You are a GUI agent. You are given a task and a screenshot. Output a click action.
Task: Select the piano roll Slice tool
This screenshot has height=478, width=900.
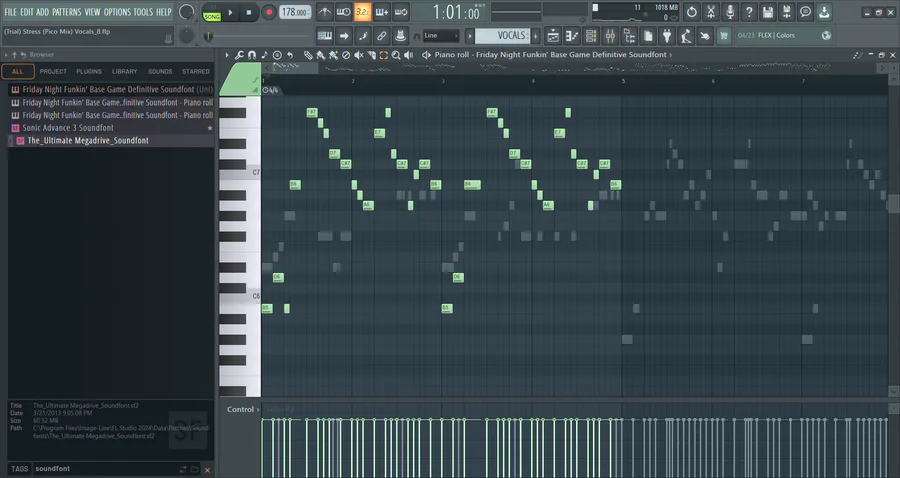pyautogui.click(x=371, y=55)
